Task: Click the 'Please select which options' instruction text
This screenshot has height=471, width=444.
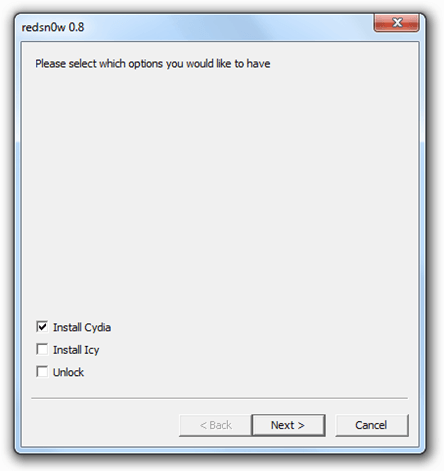Action: click(x=153, y=64)
